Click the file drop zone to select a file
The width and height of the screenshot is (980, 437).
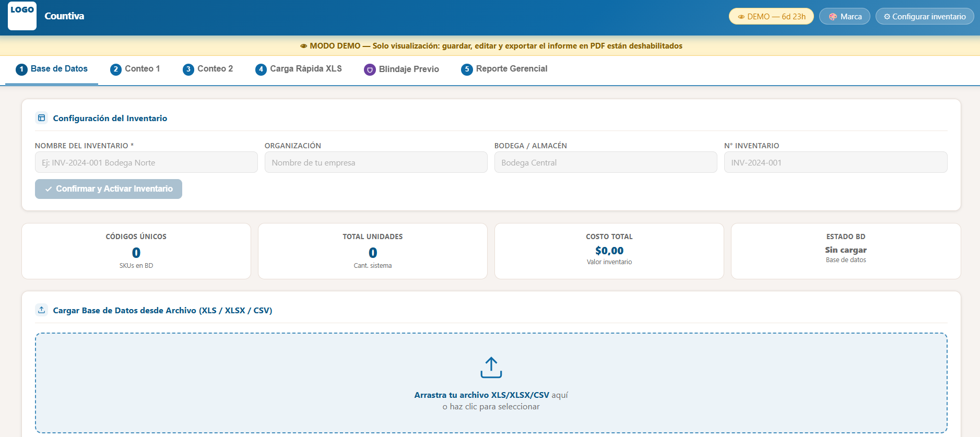[x=491, y=383]
